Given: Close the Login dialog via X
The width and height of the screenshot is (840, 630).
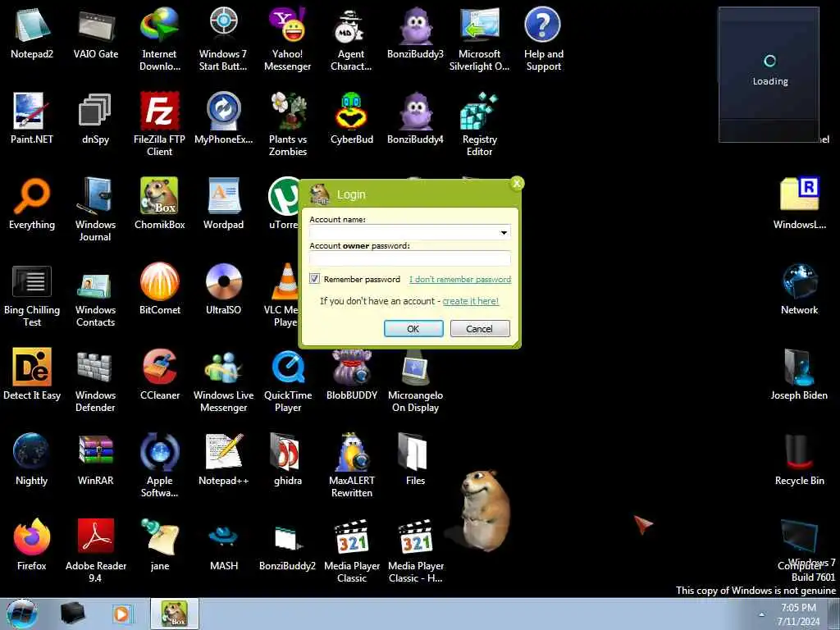Looking at the screenshot, I should [x=517, y=183].
